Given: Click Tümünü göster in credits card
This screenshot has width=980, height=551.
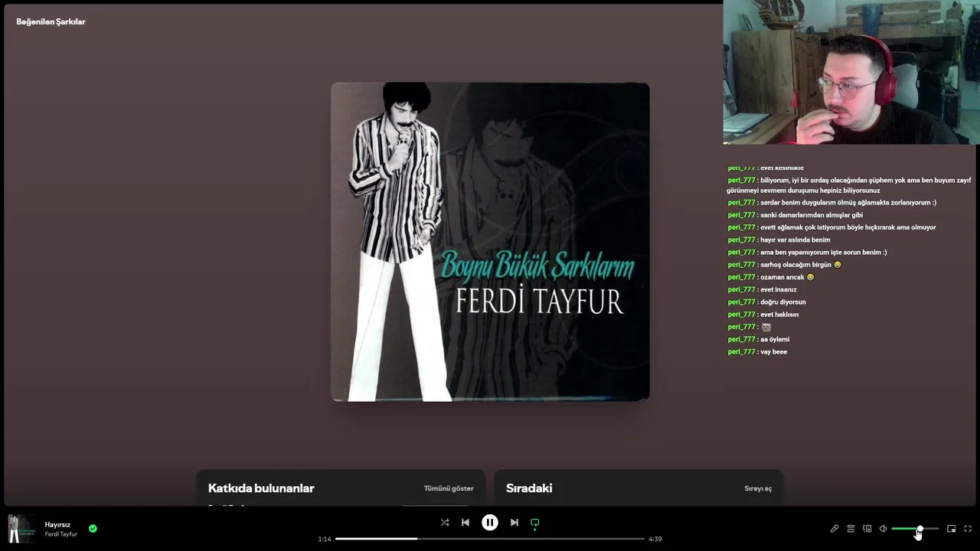Looking at the screenshot, I should (x=449, y=488).
